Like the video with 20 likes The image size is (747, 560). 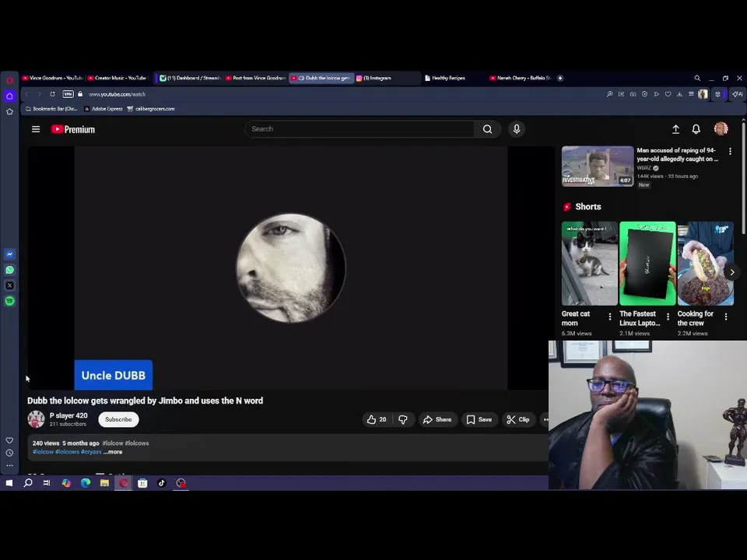(x=377, y=419)
